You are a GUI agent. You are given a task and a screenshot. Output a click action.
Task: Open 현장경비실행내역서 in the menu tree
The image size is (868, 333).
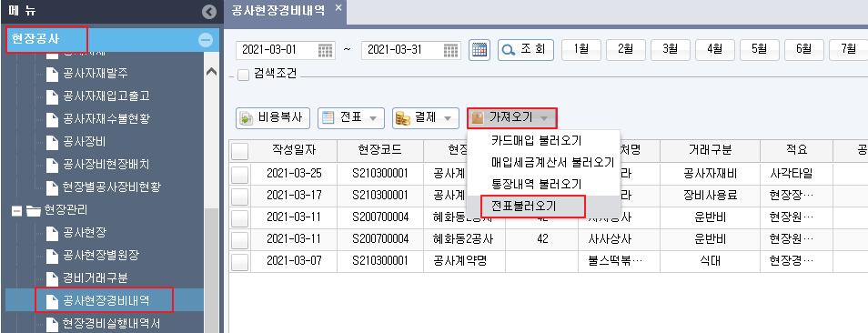(112, 323)
